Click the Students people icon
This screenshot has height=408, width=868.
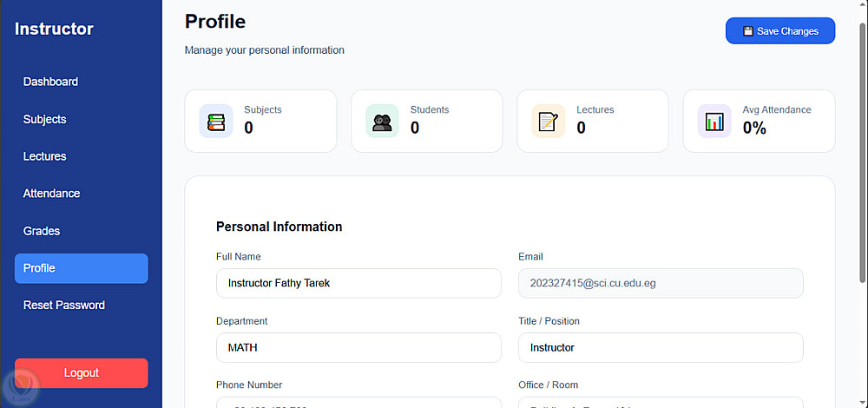pos(382,122)
